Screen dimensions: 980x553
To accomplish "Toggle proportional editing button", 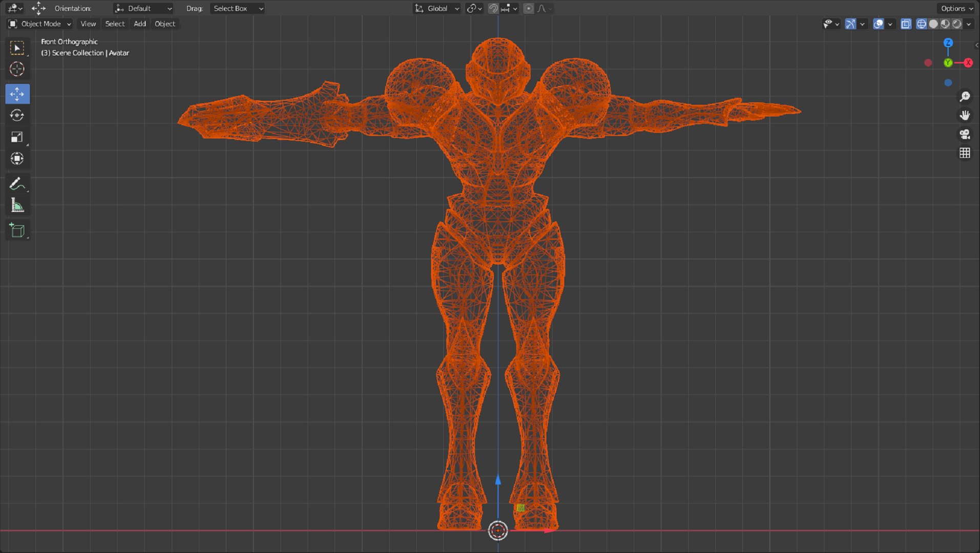I will 529,8.
